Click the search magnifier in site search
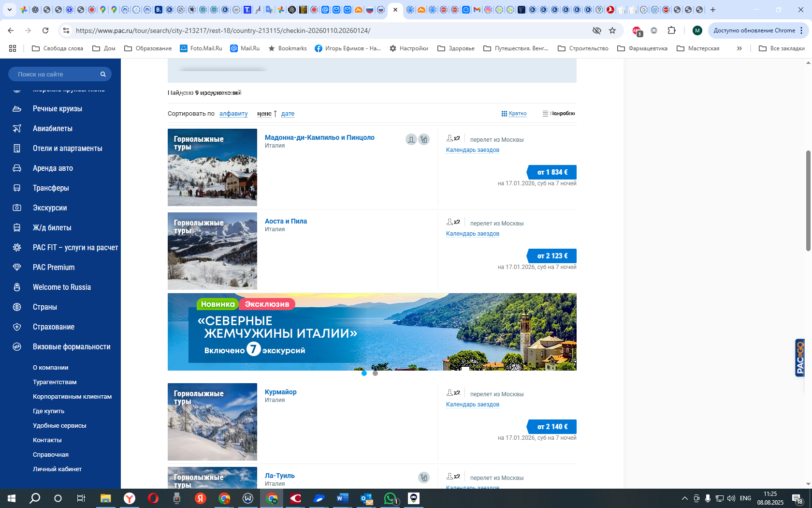The image size is (812, 508). (103, 74)
